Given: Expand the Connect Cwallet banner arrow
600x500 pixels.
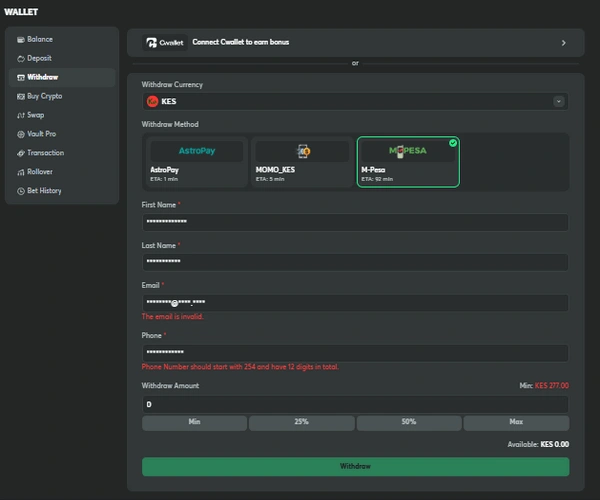Looking at the screenshot, I should [x=564, y=43].
